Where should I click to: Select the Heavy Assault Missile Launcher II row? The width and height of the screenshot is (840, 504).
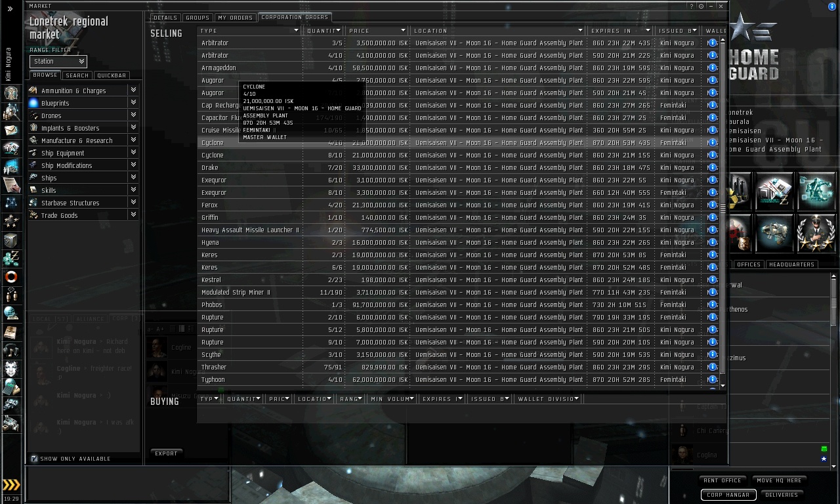(458, 230)
